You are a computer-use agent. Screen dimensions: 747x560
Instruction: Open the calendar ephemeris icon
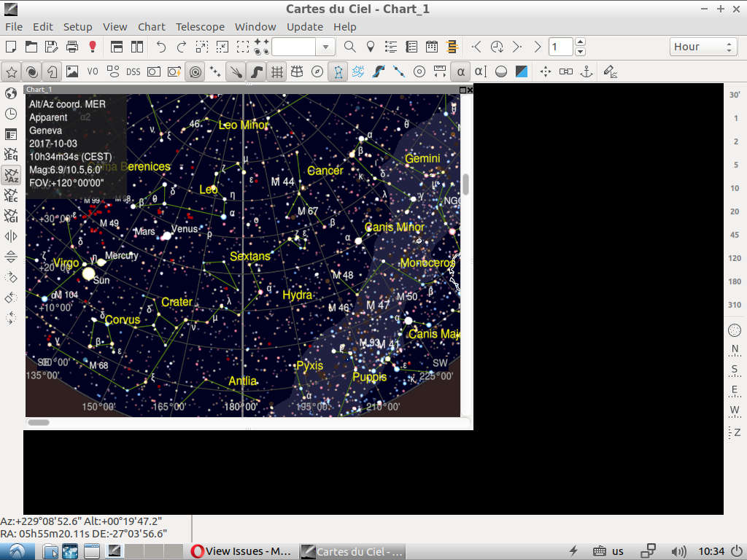(x=432, y=47)
